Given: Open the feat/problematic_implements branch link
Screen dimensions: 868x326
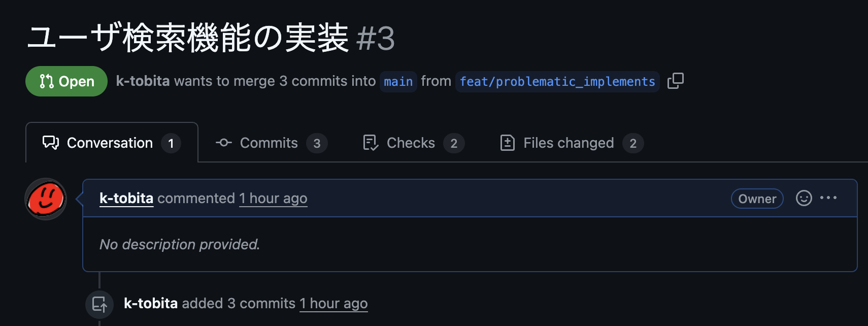Looking at the screenshot, I should [557, 81].
